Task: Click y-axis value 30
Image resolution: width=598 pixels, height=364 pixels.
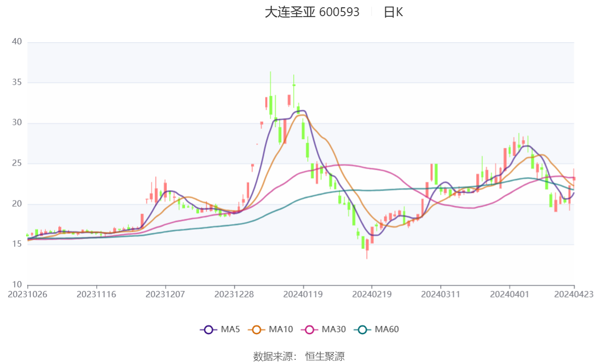Action: (x=17, y=122)
